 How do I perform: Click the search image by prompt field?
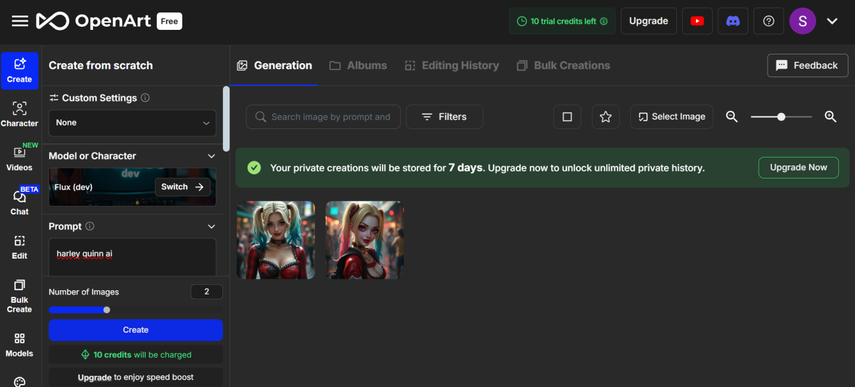[x=323, y=117]
